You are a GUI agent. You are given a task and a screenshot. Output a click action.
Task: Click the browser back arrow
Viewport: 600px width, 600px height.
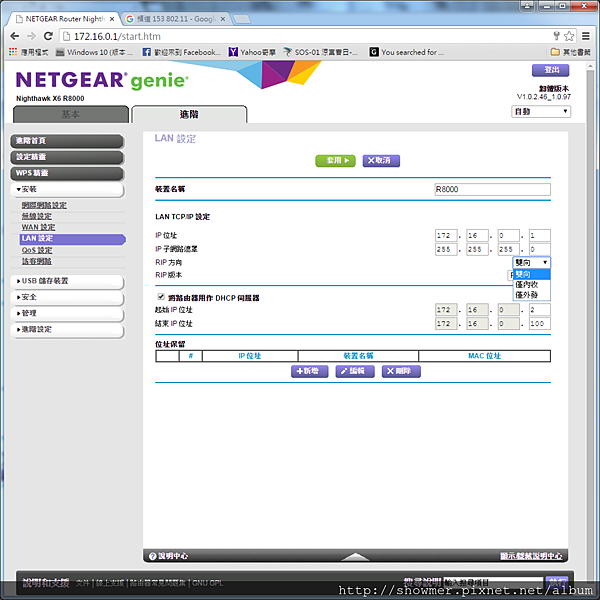point(15,36)
